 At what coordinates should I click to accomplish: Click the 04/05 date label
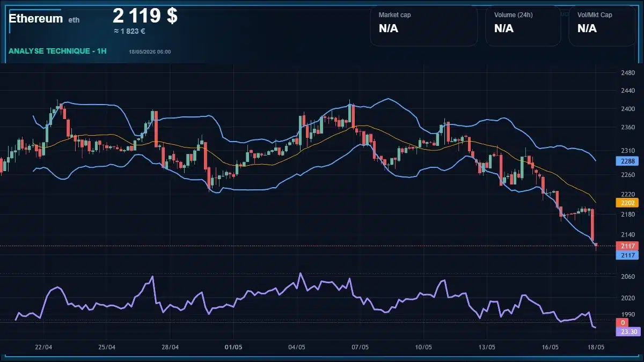click(297, 347)
